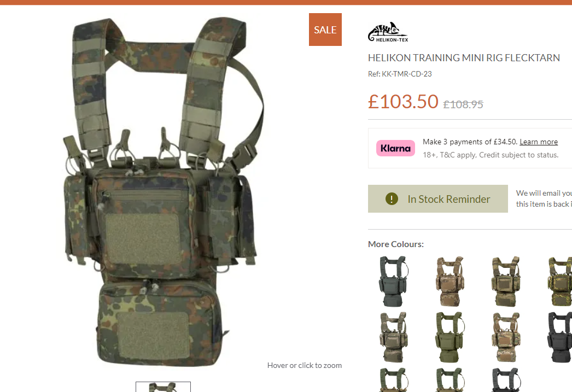572x392 pixels.
Task: Pick the bottom-row dark grey rig variant
Action: point(506,379)
